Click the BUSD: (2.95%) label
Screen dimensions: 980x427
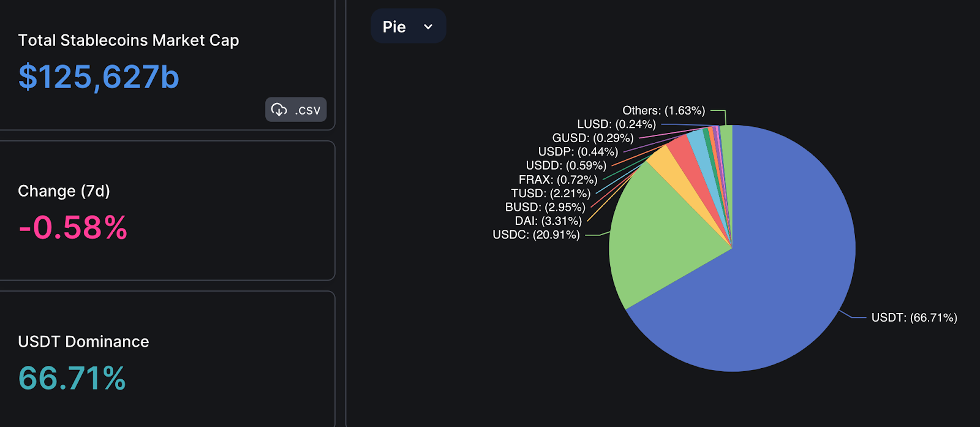(545, 207)
